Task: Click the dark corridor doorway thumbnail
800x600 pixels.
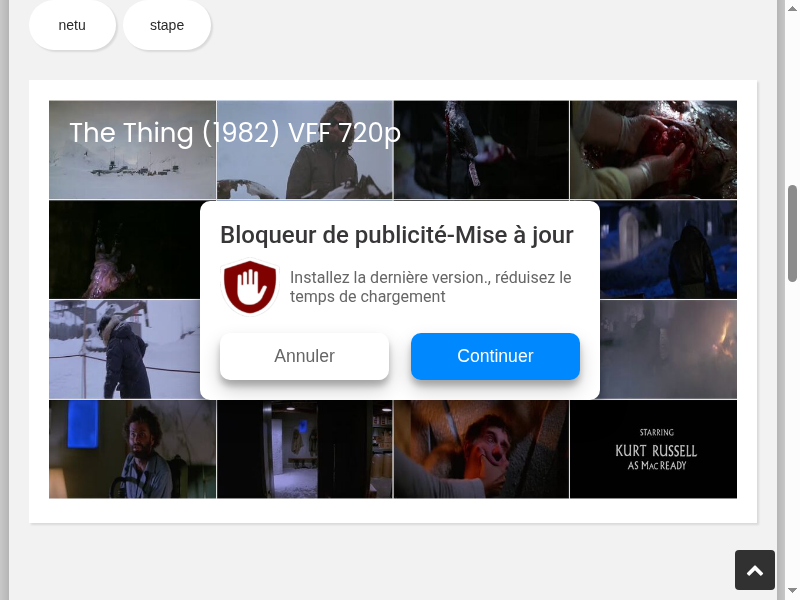Action: coord(304,449)
